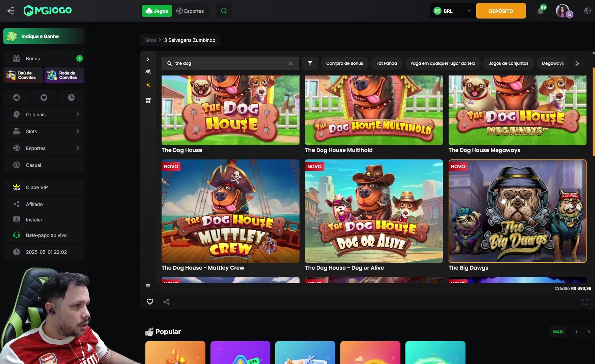Screen dimensions: 595x364
Task: Open The Big Dawgs game
Action: [x=517, y=211]
